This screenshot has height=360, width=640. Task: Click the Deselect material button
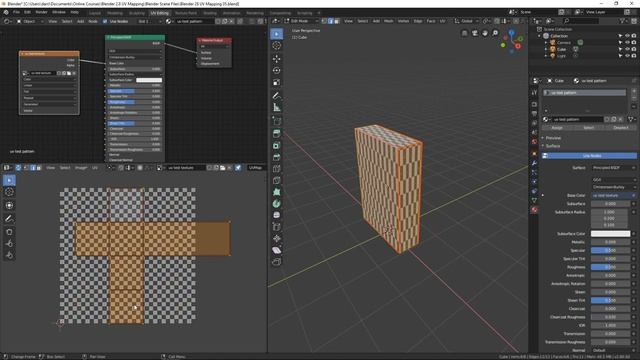point(621,128)
